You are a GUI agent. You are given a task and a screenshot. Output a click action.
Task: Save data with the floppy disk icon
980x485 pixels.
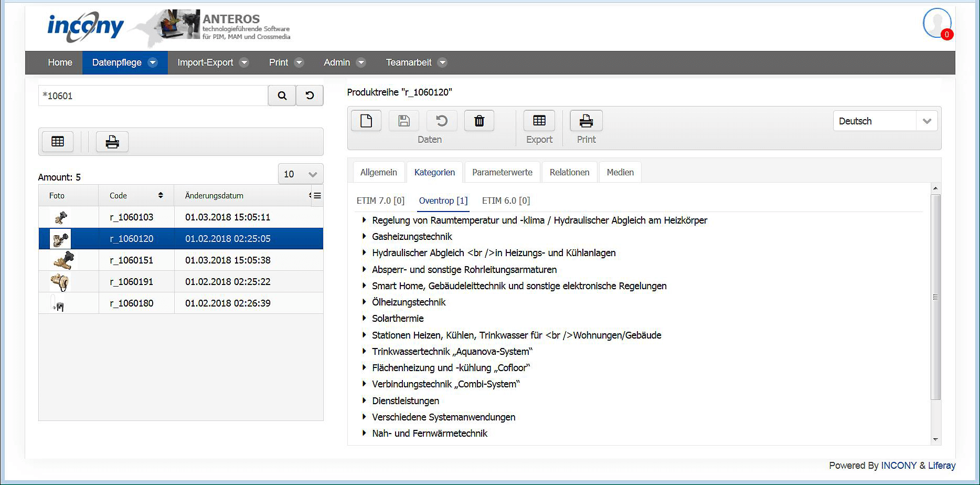404,121
